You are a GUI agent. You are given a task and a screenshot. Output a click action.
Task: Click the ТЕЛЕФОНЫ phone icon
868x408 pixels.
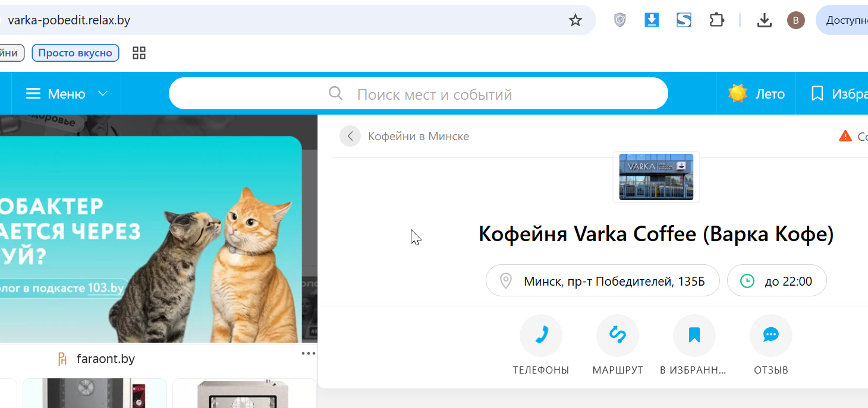pos(541,336)
